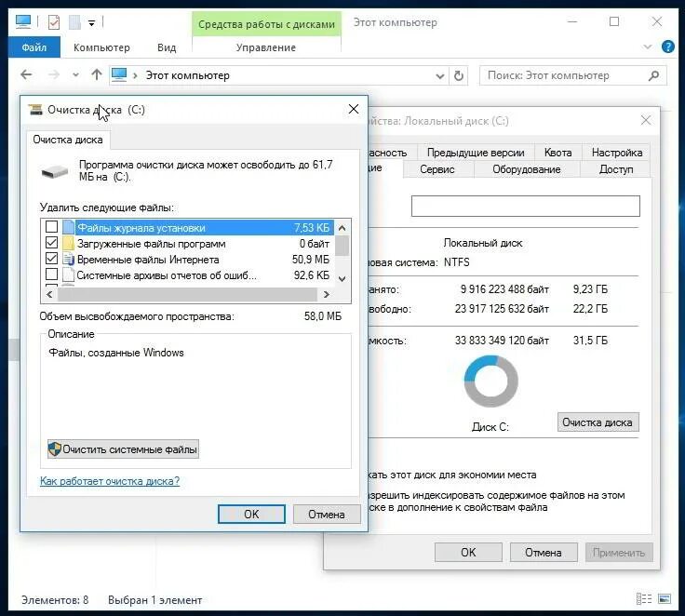685x616 pixels.
Task: Click the computer icon in the address bar
Action: [x=119, y=74]
